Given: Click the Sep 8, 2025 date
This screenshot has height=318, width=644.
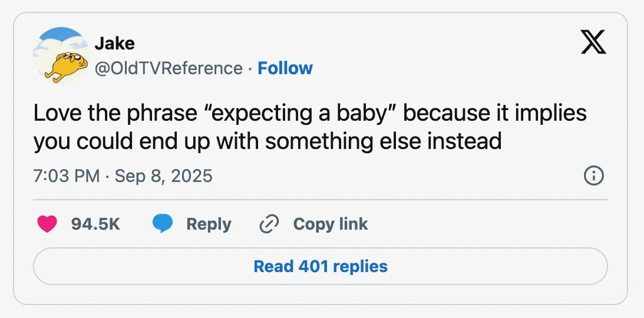Looking at the screenshot, I should pyautogui.click(x=163, y=175).
